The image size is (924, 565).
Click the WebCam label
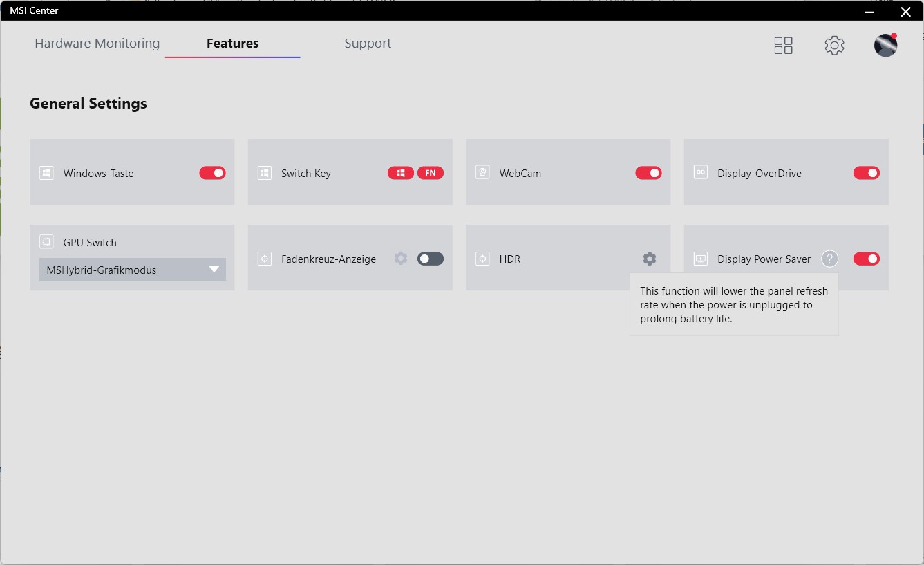pos(520,174)
